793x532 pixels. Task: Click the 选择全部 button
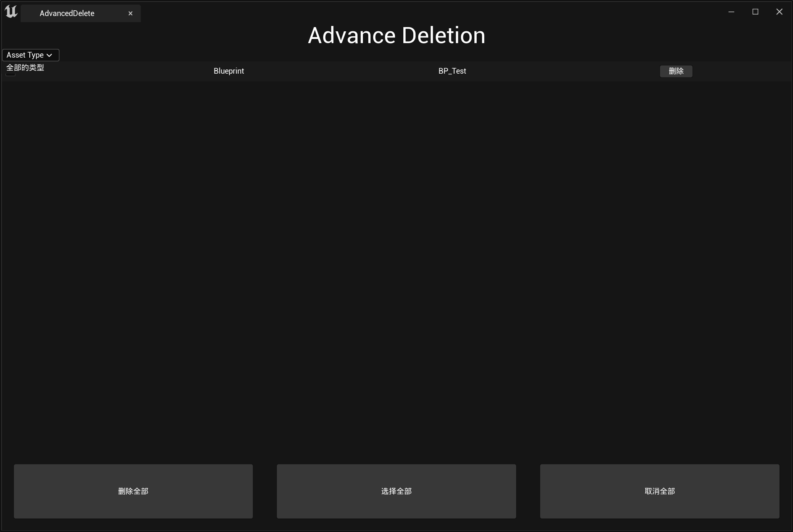click(x=396, y=491)
